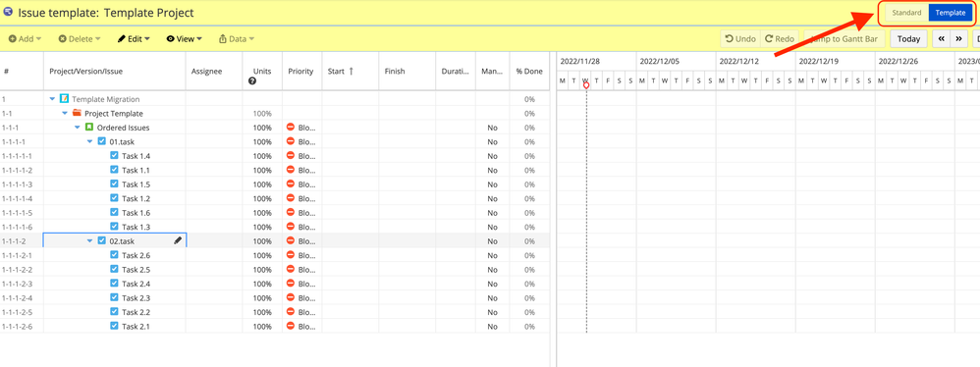Viewport: 980px width, 367px height.
Task: Collapse the Template Migration row
Action: pos(52,99)
